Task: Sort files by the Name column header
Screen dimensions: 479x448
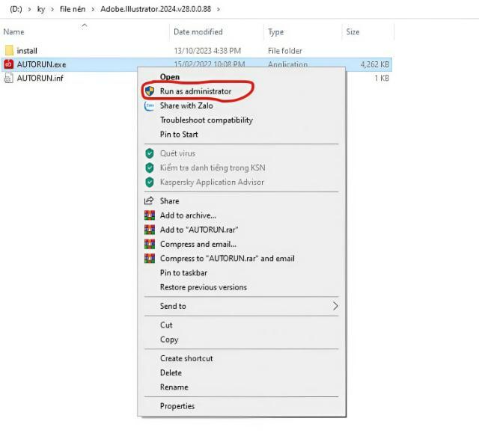Action: click(14, 32)
